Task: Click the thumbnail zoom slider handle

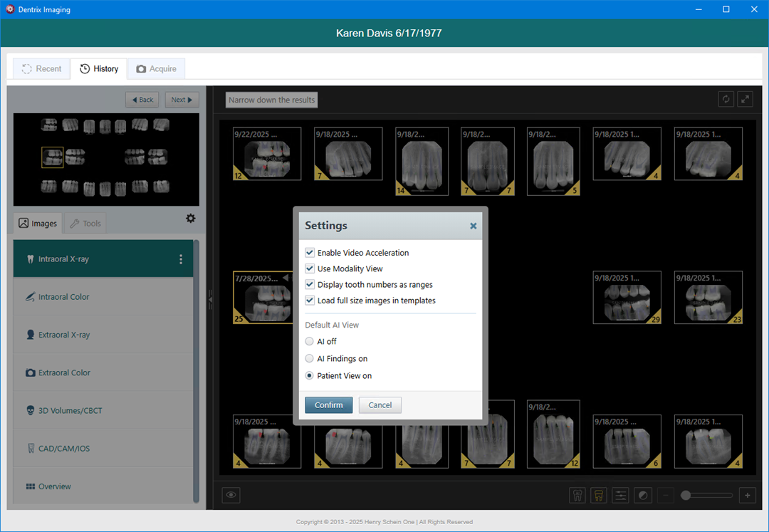Action: click(686, 495)
